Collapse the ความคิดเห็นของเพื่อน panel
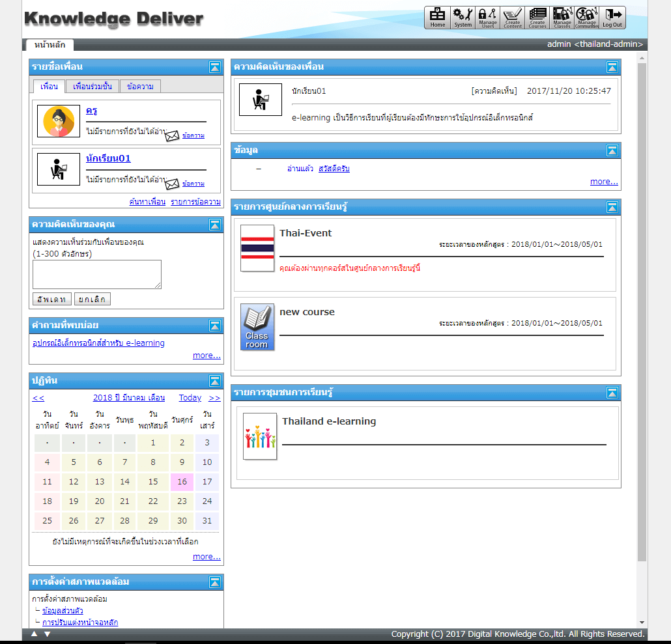Viewport: 671px width, 644px height. (612, 67)
